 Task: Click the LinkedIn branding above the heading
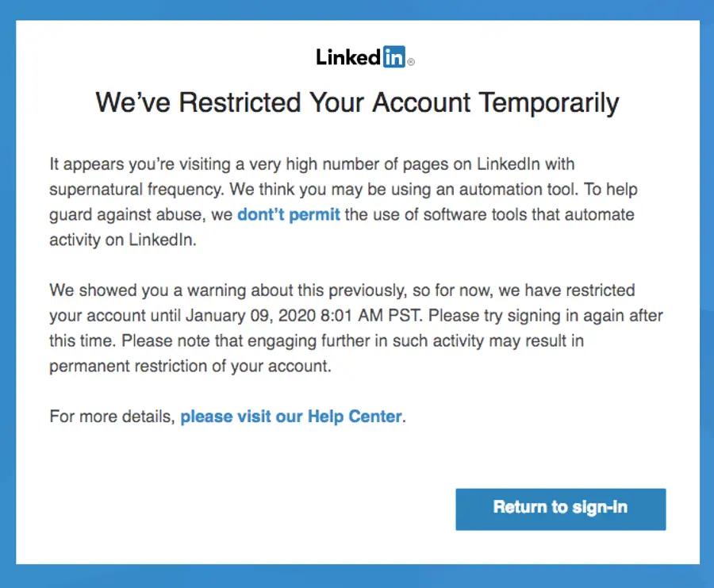coord(361,56)
